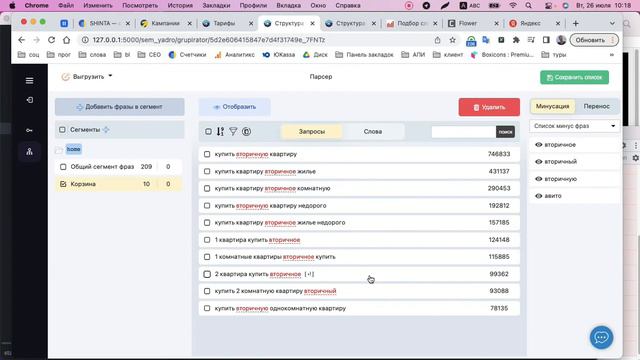
Task: Click Сохранить список green button
Action: coord(574,78)
